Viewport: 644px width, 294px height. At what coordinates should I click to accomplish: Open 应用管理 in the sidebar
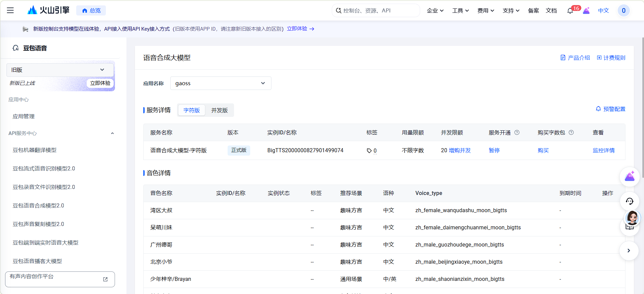[24, 116]
